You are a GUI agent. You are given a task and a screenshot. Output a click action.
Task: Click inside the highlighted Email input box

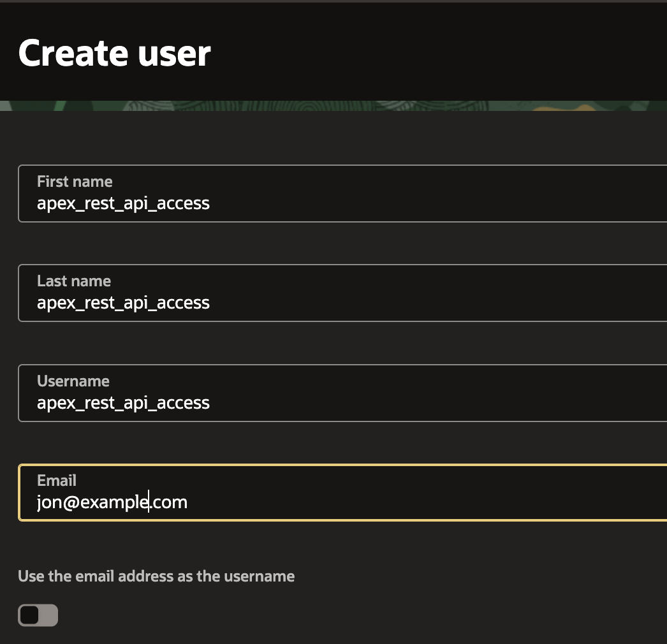click(x=319, y=502)
